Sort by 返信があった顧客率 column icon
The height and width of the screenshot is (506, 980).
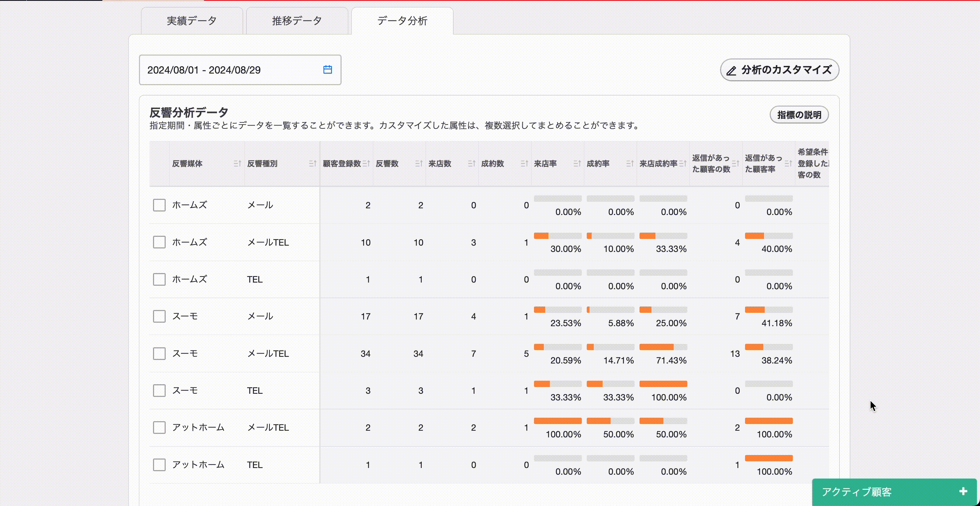click(x=788, y=164)
